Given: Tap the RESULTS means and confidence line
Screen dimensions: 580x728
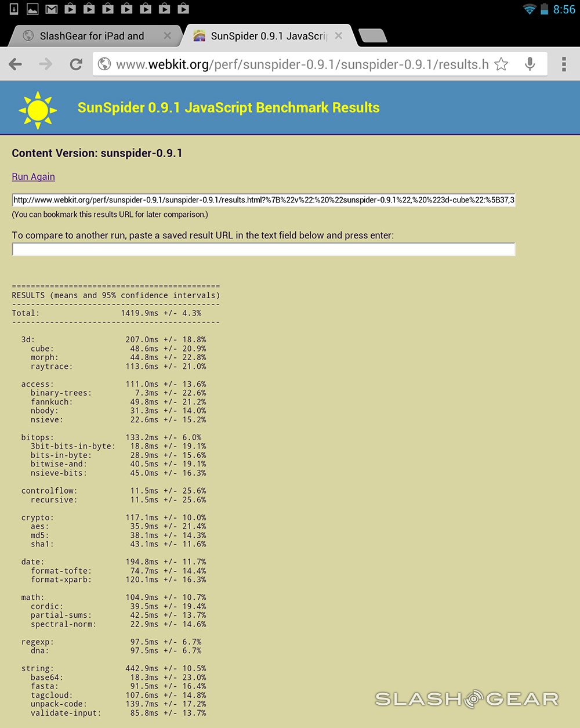Looking at the screenshot, I should click(116, 295).
